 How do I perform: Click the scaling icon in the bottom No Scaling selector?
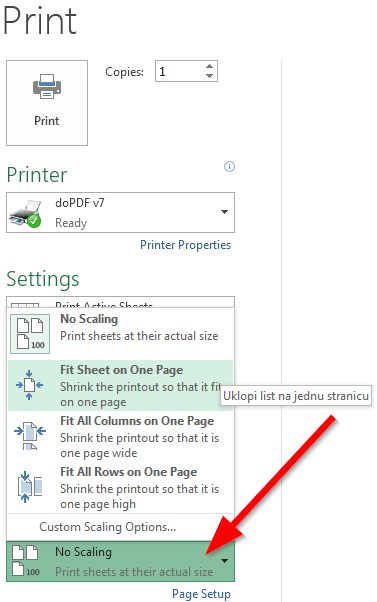pos(26,561)
